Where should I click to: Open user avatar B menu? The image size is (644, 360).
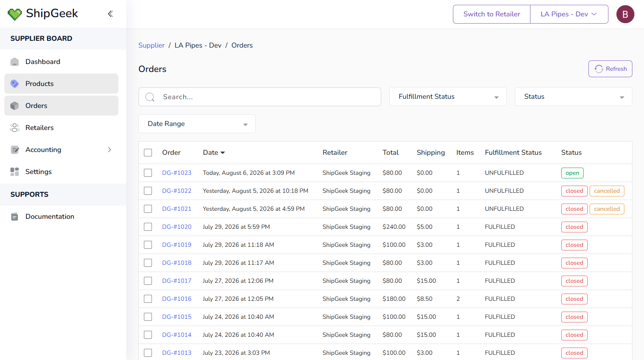pos(625,14)
